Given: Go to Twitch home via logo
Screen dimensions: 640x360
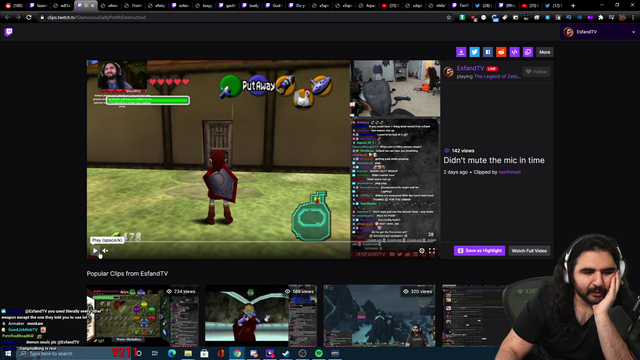Looking at the screenshot, I should (9, 32).
